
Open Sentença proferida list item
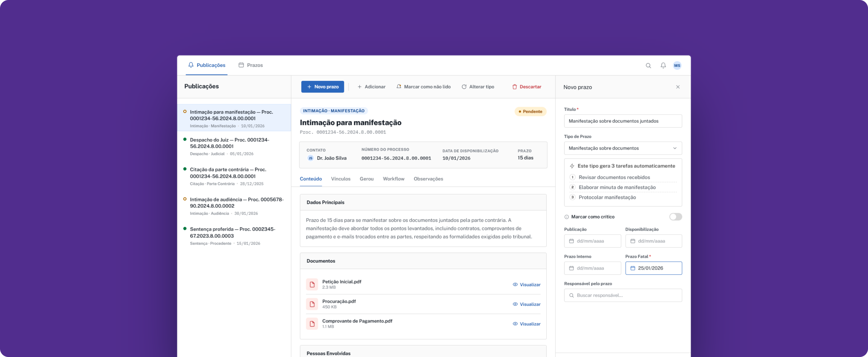[234, 236]
